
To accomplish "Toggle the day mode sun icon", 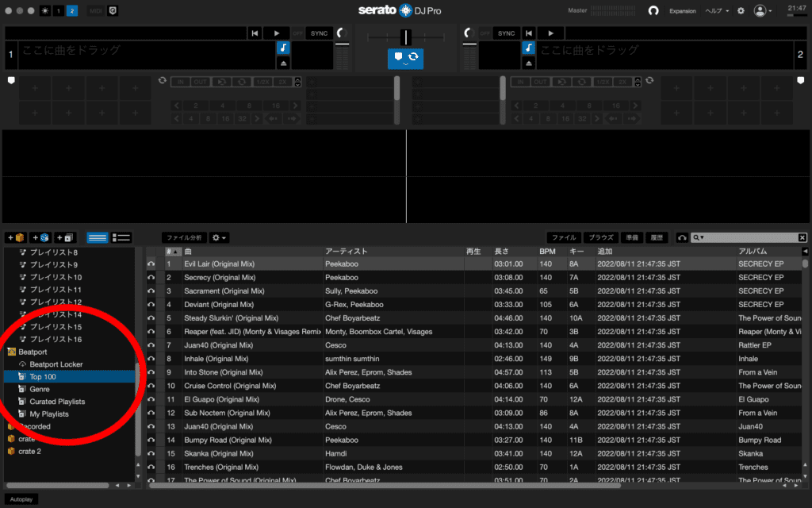I will pos(45,11).
